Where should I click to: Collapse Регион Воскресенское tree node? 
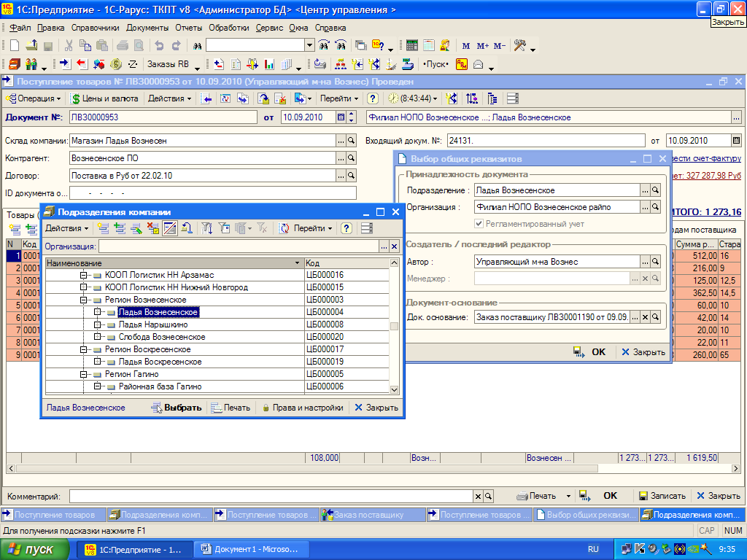click(x=83, y=349)
